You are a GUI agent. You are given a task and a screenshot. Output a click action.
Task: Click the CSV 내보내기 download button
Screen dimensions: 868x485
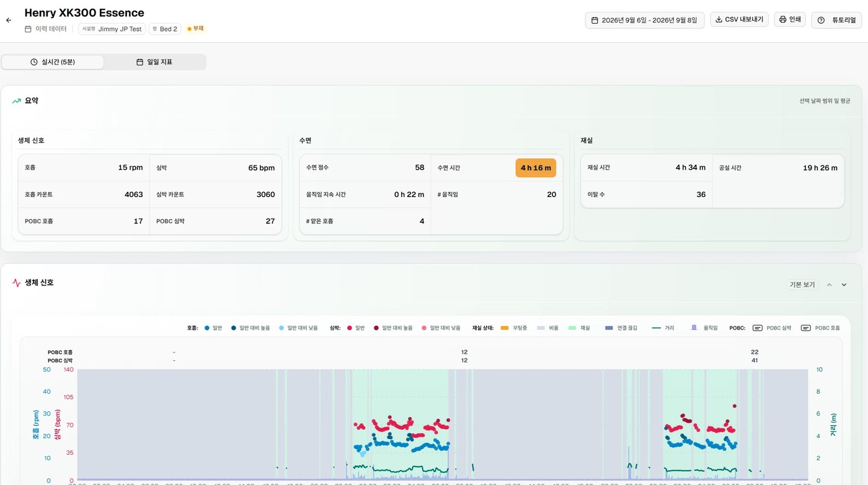pyautogui.click(x=739, y=19)
